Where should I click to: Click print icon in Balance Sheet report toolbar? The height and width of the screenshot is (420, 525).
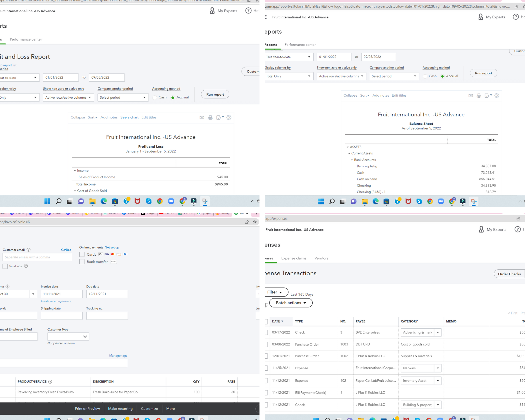[x=479, y=96]
